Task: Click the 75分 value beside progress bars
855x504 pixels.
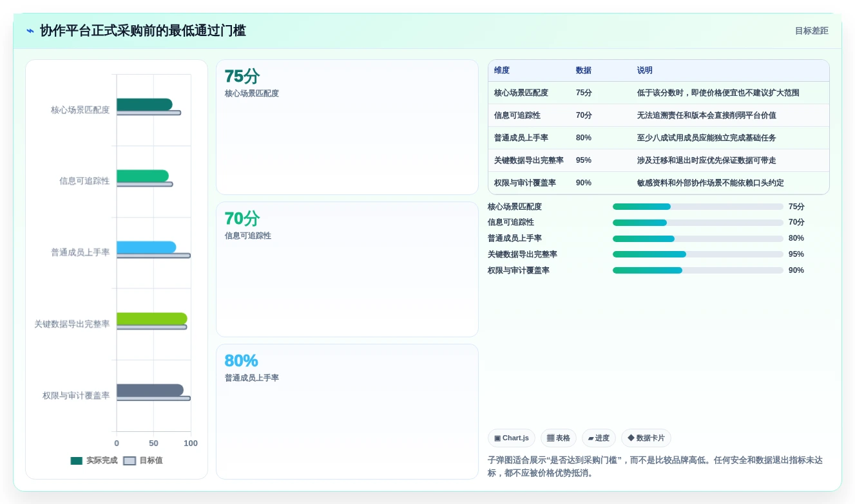Action: coord(796,207)
